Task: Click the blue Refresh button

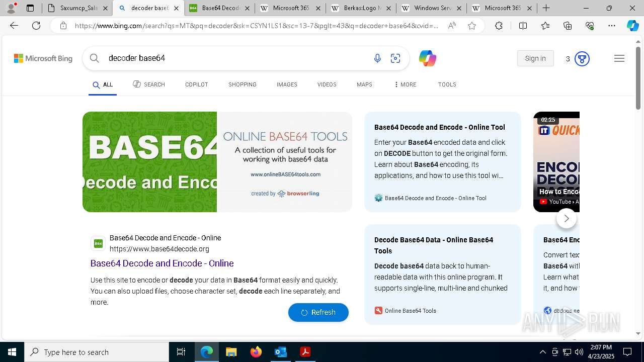Action: pos(318,312)
